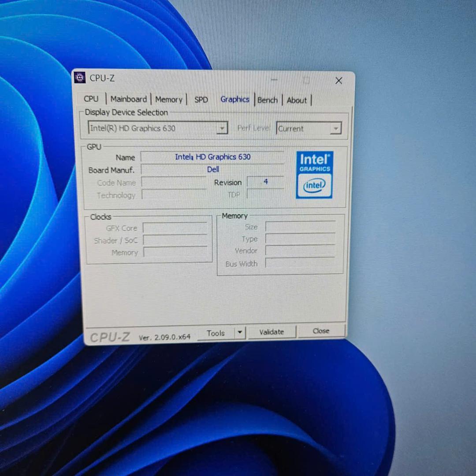Open the Memory tab

[168, 100]
